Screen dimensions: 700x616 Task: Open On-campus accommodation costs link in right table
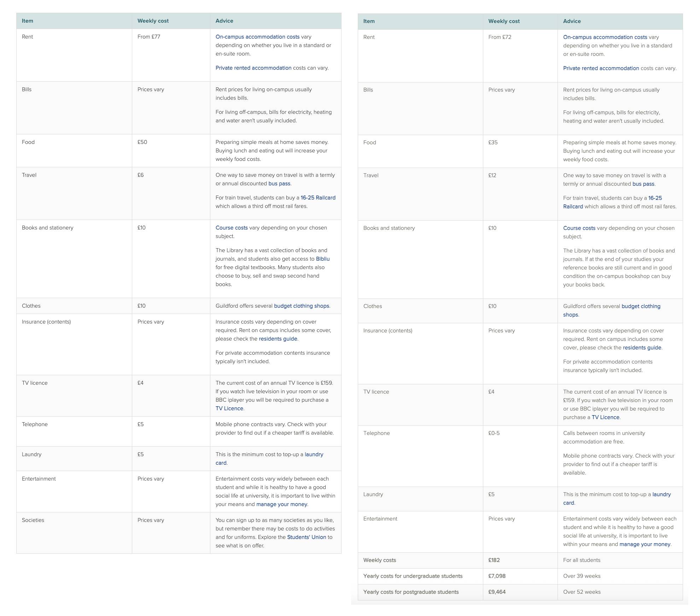(605, 37)
